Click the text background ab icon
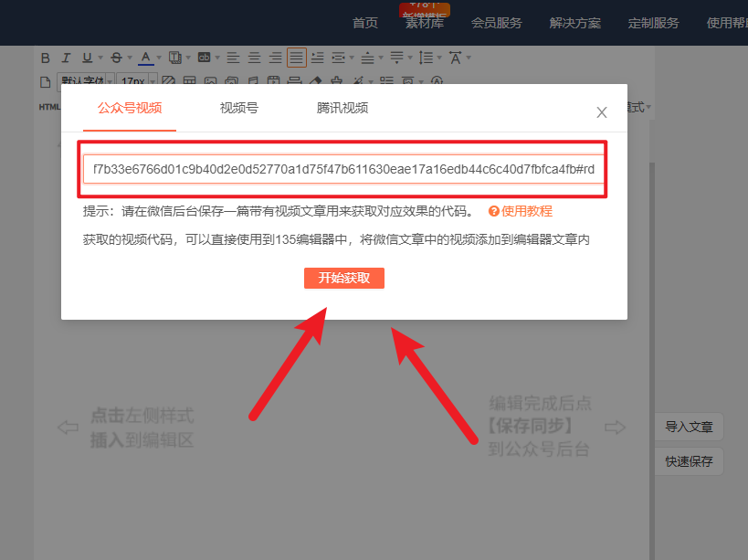 [x=205, y=58]
